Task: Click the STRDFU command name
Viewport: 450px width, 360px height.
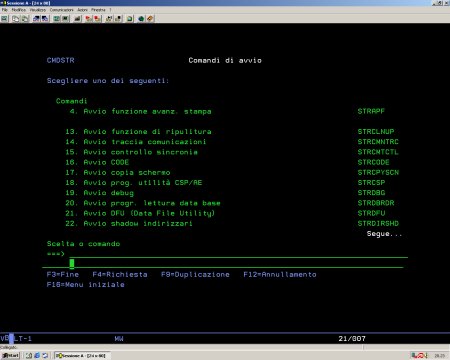Action: pyautogui.click(x=371, y=213)
